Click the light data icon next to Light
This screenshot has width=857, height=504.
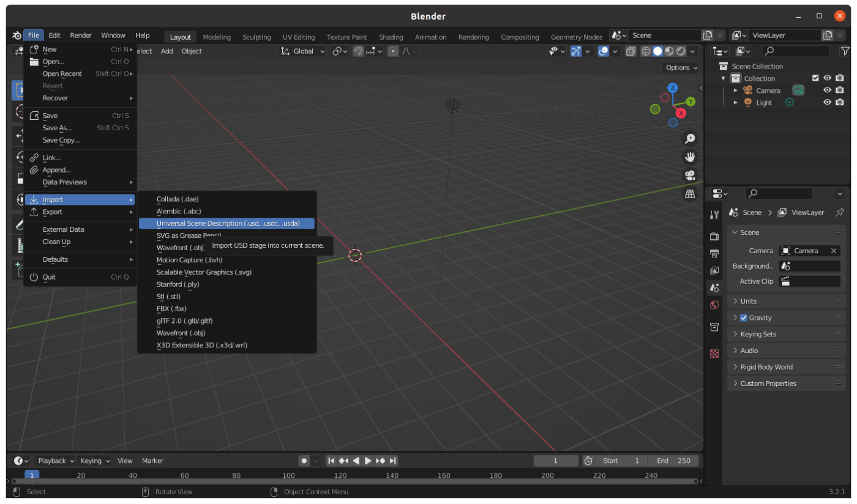coord(790,103)
